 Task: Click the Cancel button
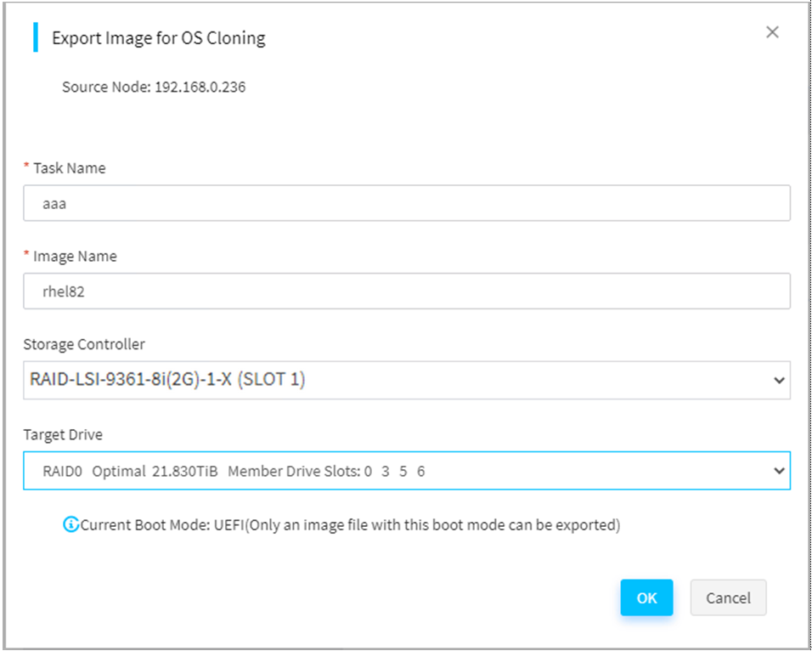(728, 597)
